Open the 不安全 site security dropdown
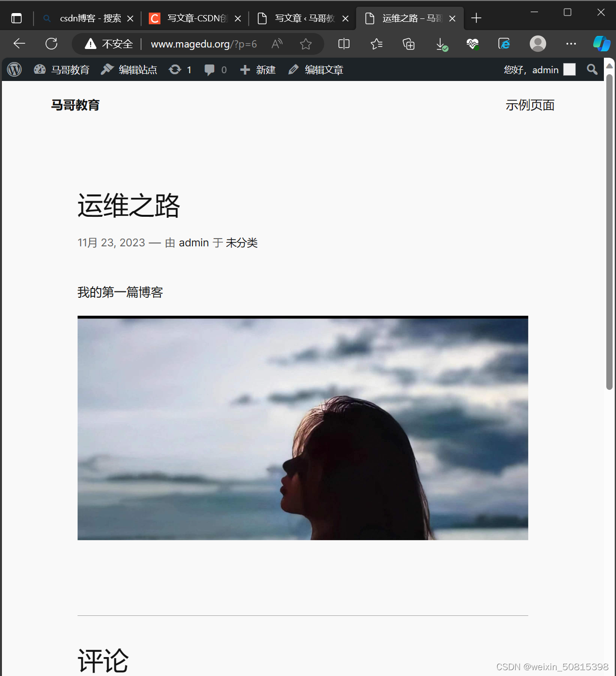The height and width of the screenshot is (676, 616). tap(108, 44)
